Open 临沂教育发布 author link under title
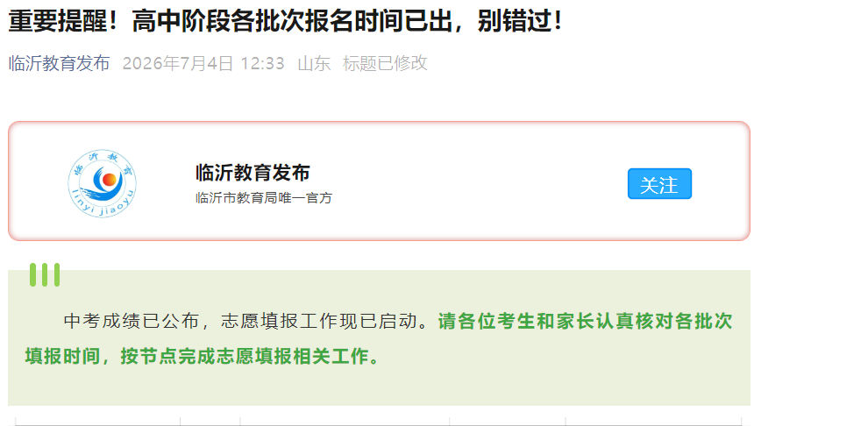This screenshot has width=868, height=426. pos(60,63)
